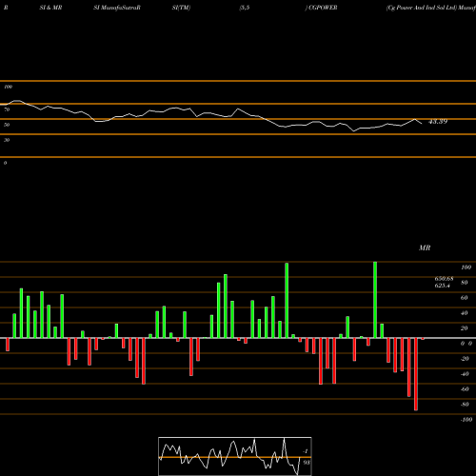The height and width of the screenshot is (476, 476).
Task: Click the MR axis label -60
Action: coord(465,389)
